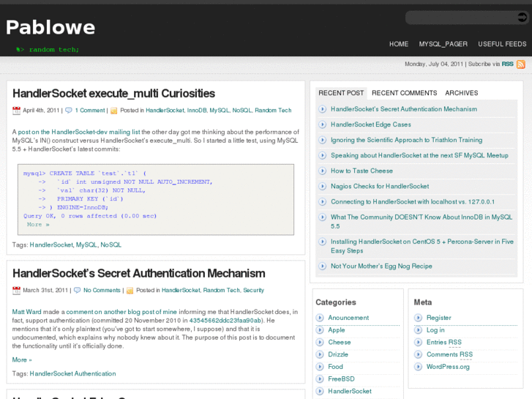Open the 1 Comment link
This screenshot has height=399, width=532.
pyautogui.click(x=90, y=111)
